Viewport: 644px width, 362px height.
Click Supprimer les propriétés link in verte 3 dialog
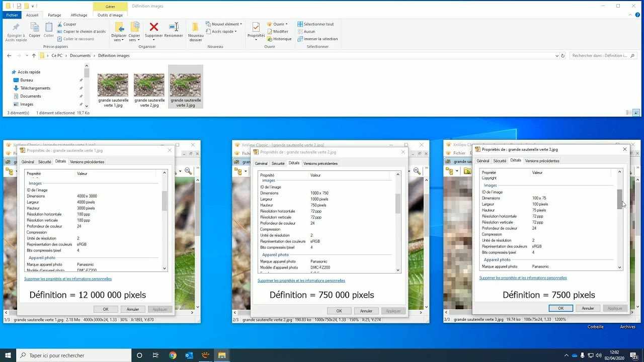(x=523, y=278)
